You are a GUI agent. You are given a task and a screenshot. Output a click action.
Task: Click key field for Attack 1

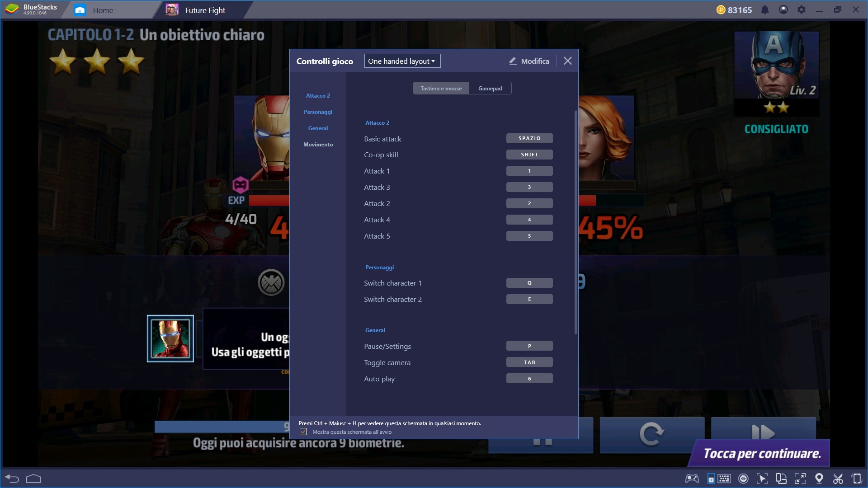529,171
